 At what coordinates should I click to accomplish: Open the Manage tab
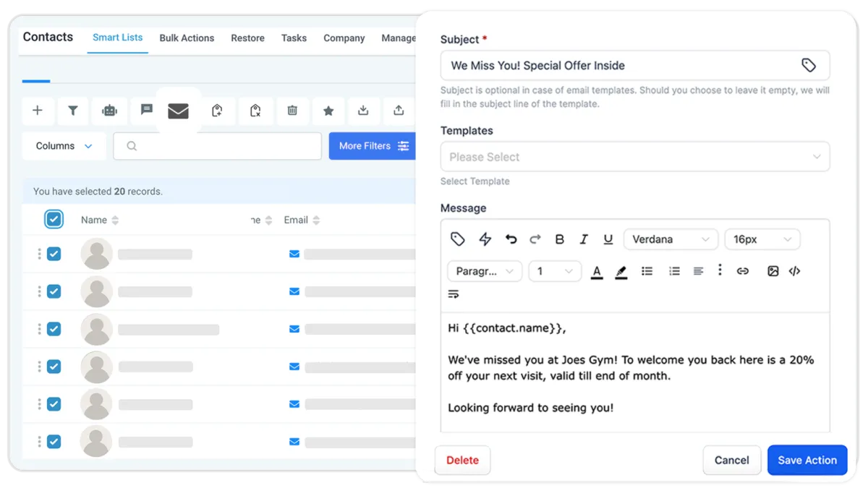coord(399,38)
